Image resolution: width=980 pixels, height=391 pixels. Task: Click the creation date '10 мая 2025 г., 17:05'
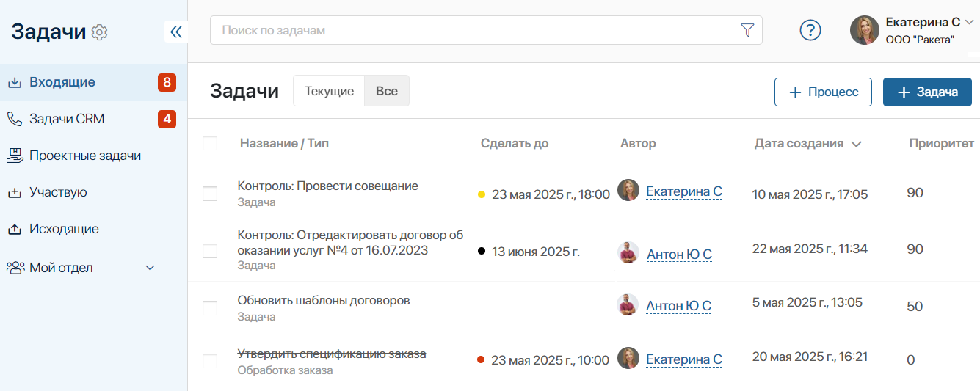coord(810,194)
